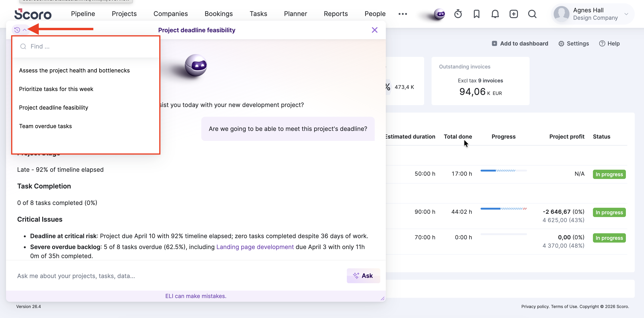Viewport: 644px width, 318px height.
Task: Click the '44:02 h' total done value
Action: click(x=462, y=211)
